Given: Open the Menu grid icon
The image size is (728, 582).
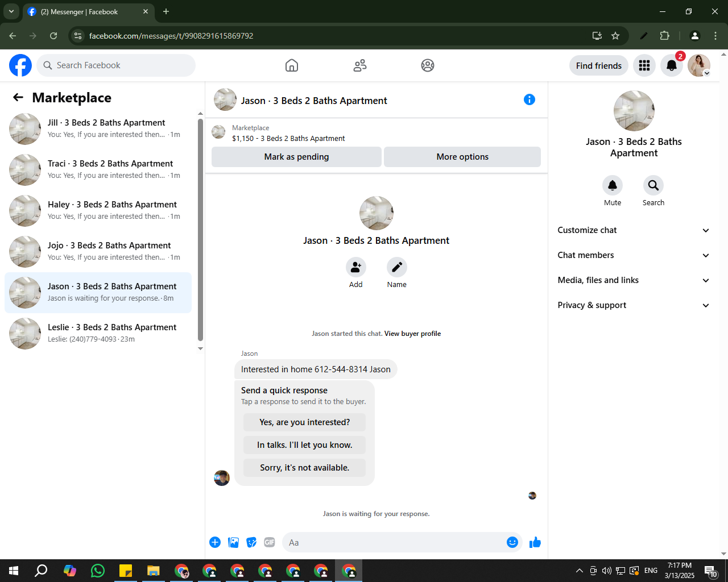Looking at the screenshot, I should pos(644,65).
